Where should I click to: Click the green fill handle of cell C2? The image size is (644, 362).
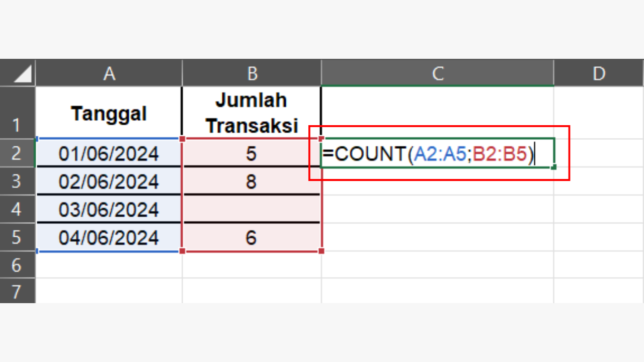click(x=553, y=167)
